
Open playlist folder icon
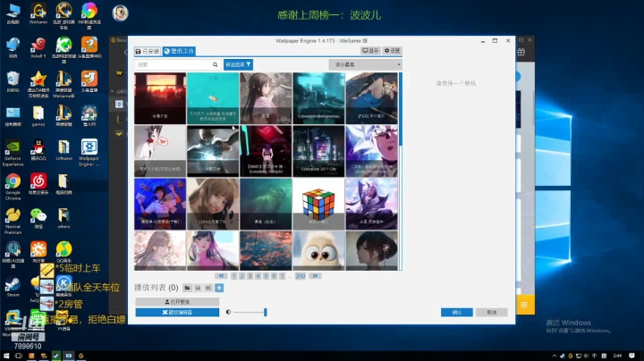tap(187, 288)
